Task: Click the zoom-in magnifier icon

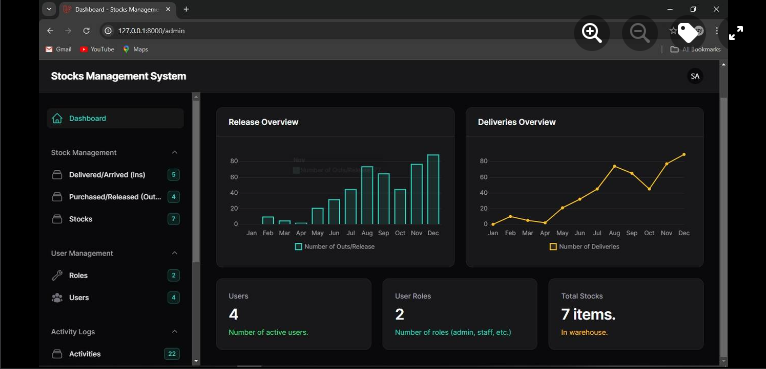Action: (592, 33)
